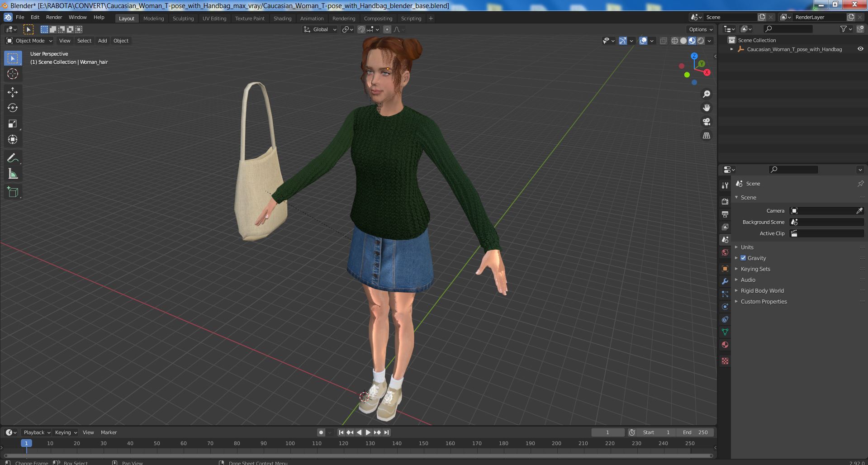The width and height of the screenshot is (868, 465).
Task: Select the Annotate tool
Action: click(13, 158)
